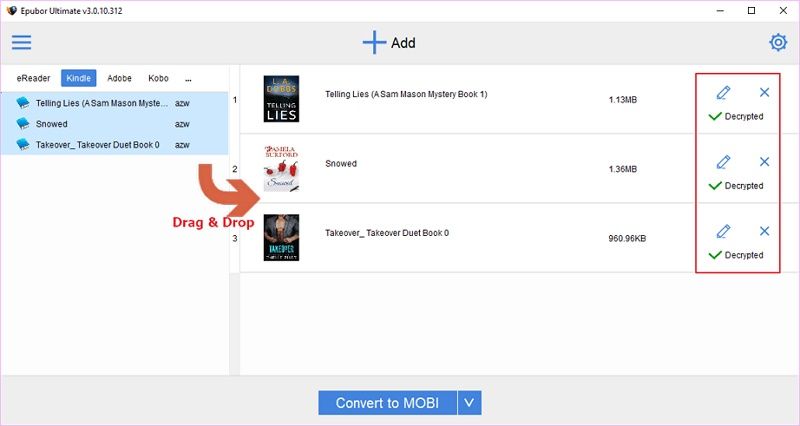Click file size 1.36MB
Screen dimensions: 800x426
[622, 169]
